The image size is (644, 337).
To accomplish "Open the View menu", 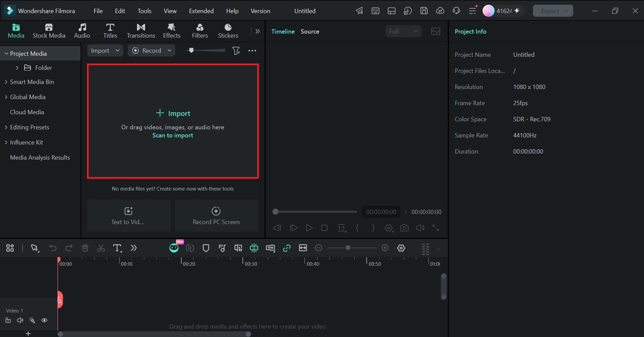I will coord(170,11).
